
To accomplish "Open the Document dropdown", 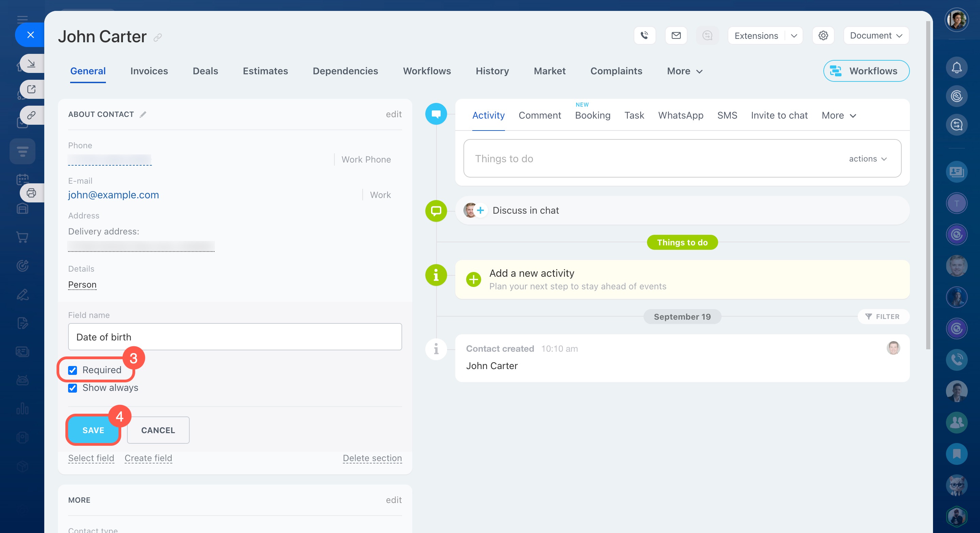I will pyautogui.click(x=876, y=35).
